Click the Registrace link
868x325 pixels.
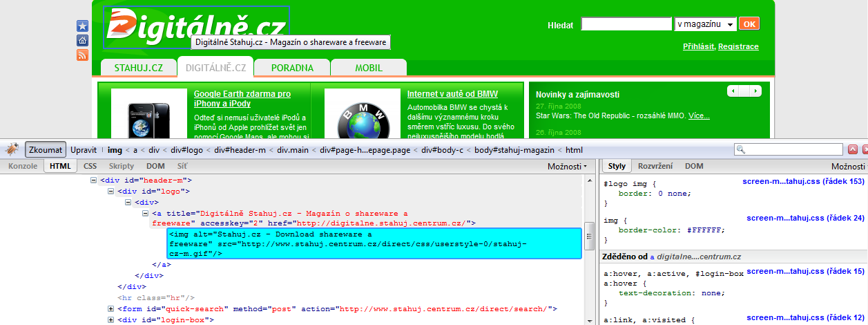coord(738,46)
